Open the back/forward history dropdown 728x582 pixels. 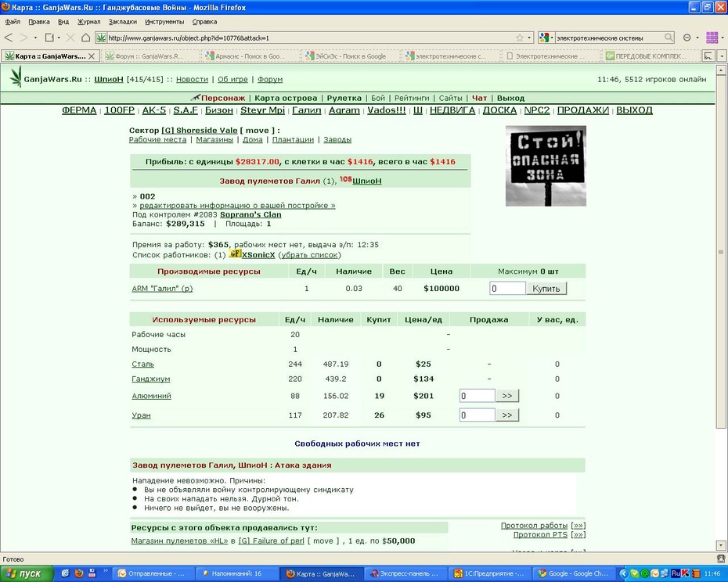pos(35,38)
